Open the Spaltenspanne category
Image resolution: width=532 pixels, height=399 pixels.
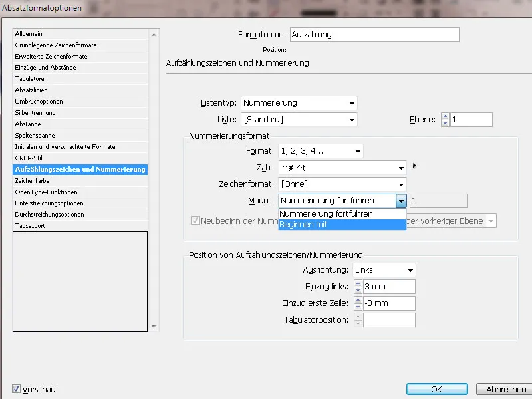click(80, 136)
